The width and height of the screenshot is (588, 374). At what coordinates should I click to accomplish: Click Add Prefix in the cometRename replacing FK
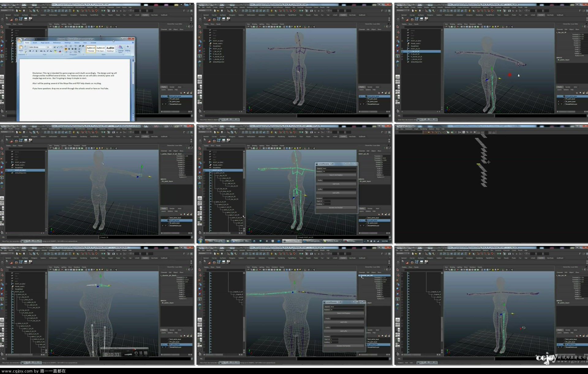(x=336, y=184)
